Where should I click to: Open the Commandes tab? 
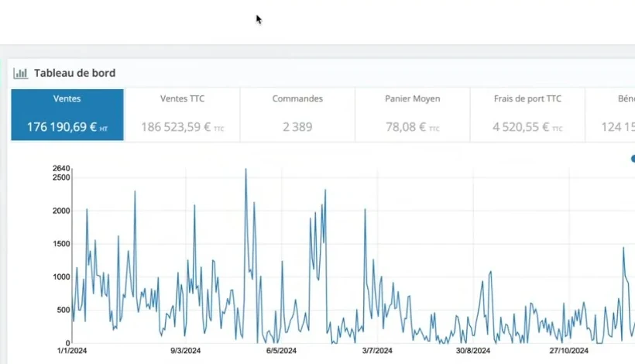pyautogui.click(x=297, y=115)
